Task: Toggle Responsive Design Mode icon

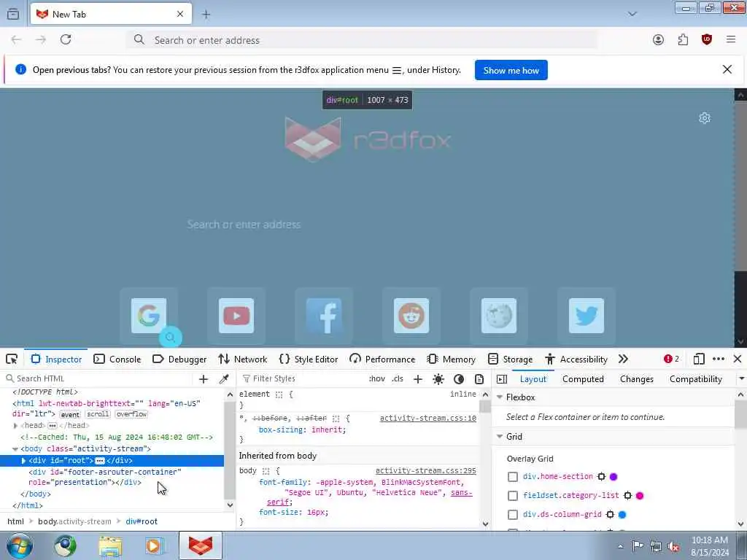Action: tap(699, 359)
